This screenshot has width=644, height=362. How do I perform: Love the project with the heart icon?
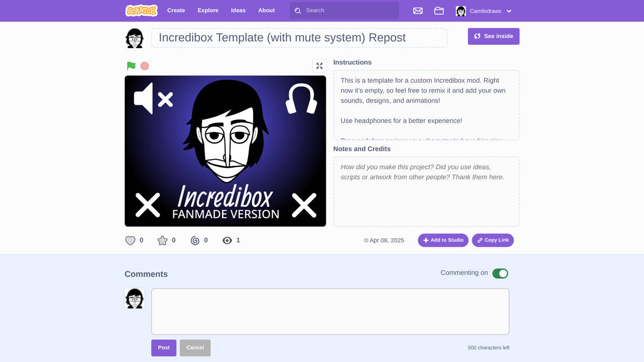point(130,240)
